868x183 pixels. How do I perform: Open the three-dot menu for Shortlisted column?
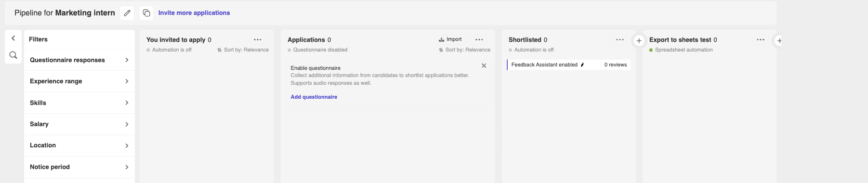point(620,40)
